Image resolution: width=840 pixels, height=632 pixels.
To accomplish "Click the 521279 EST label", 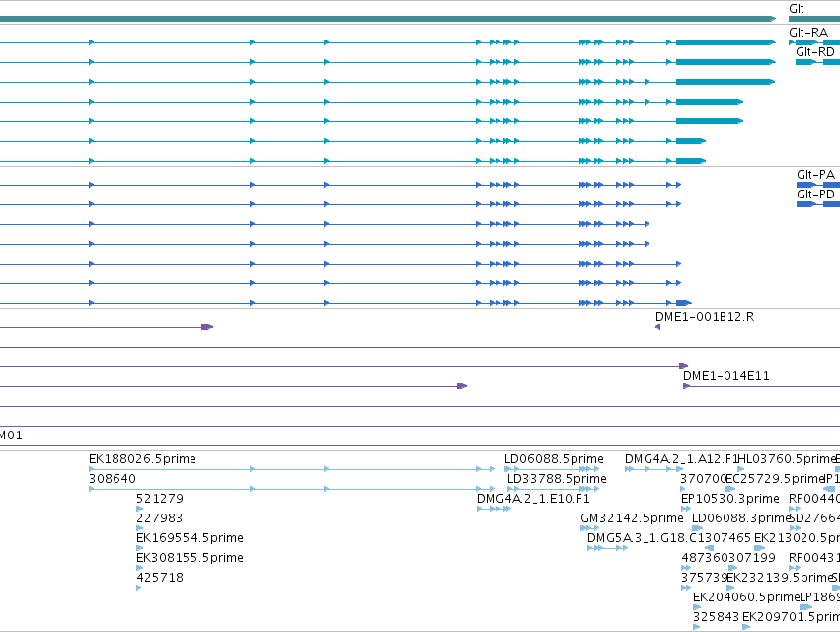I will pyautogui.click(x=160, y=499).
